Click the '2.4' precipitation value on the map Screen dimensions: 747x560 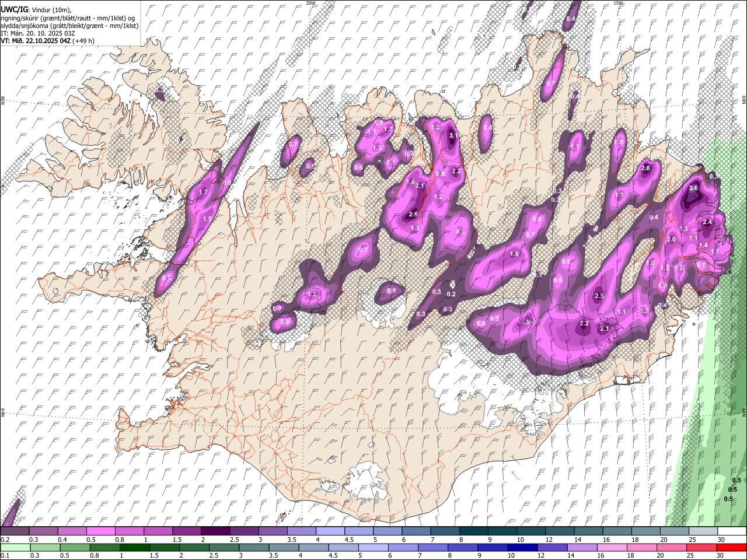pyautogui.click(x=707, y=222)
